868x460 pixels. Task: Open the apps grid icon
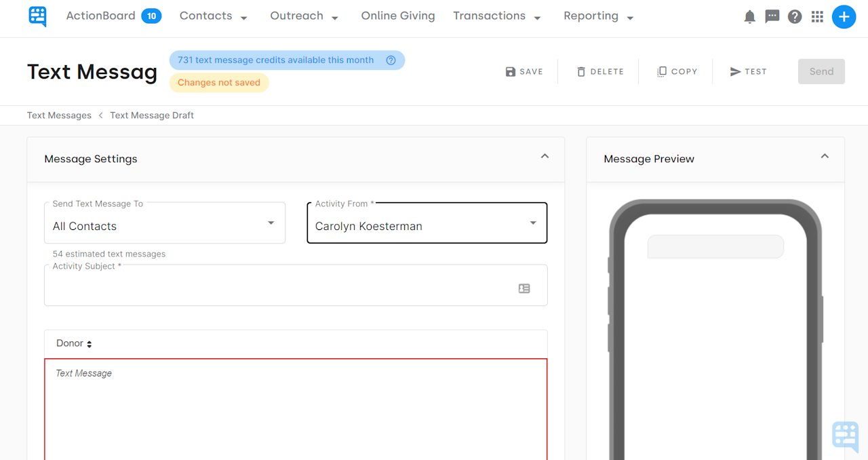[817, 16]
